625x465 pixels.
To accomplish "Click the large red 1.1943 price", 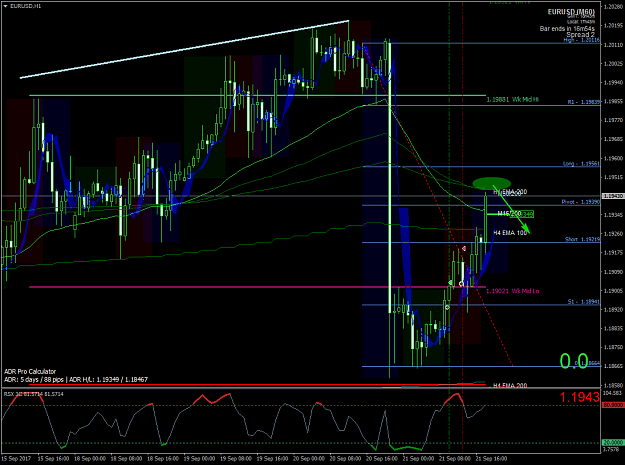I will coord(580,397).
